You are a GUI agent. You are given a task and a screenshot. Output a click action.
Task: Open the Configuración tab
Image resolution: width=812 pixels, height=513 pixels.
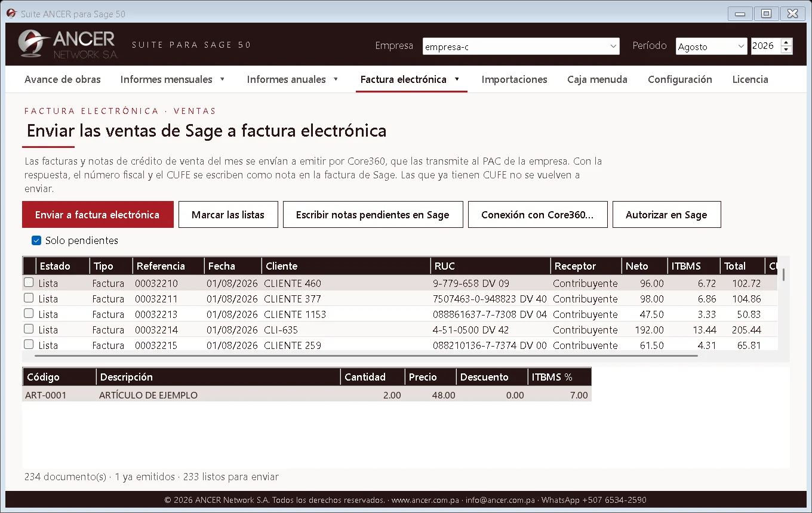point(680,79)
